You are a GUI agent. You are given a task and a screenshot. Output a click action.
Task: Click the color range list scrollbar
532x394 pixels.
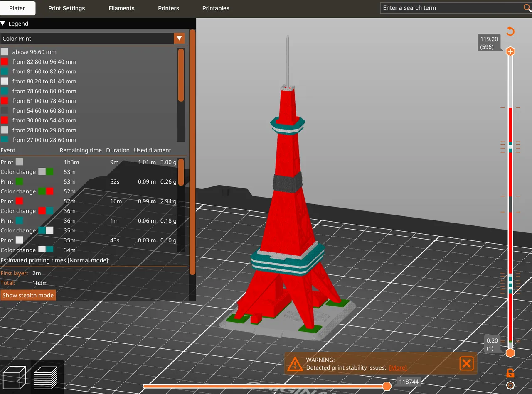click(x=181, y=75)
